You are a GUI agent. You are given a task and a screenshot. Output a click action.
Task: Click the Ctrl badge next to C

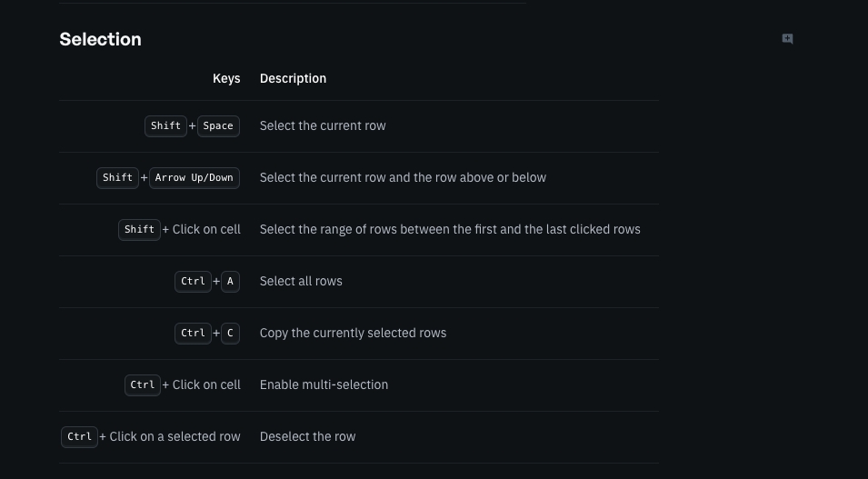click(x=193, y=334)
